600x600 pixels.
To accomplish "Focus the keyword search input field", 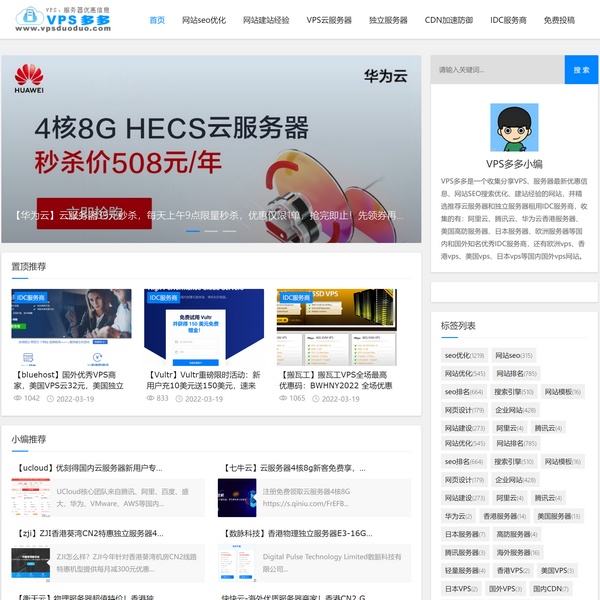I will (497, 70).
